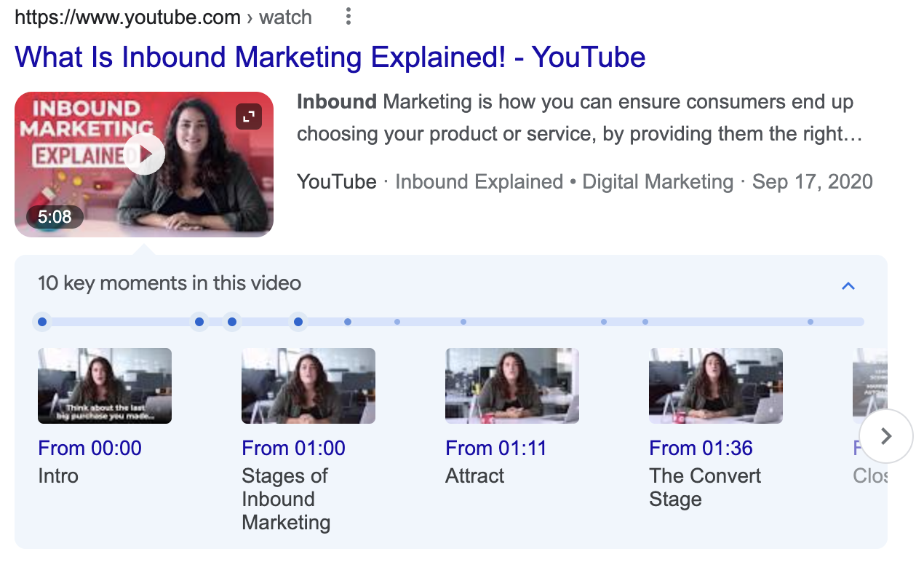924x565 pixels.
Task: Click the 'From 00:00' timestamp link
Action: tap(90, 448)
